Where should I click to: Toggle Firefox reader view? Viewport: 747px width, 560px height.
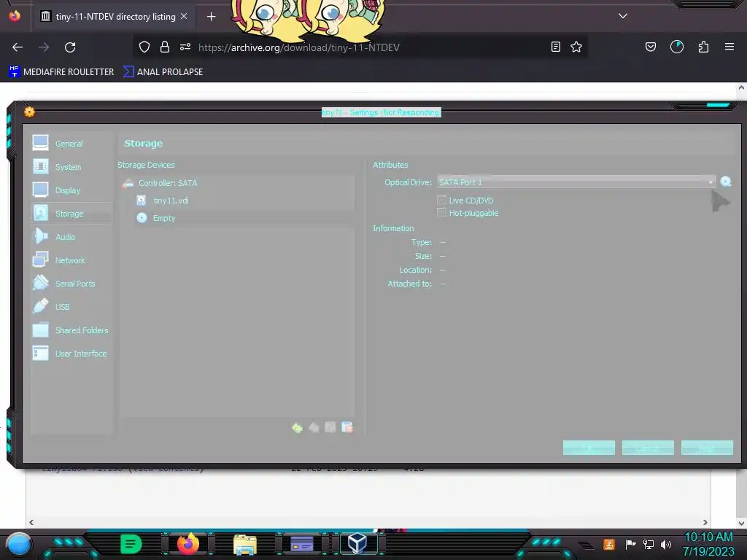555,47
